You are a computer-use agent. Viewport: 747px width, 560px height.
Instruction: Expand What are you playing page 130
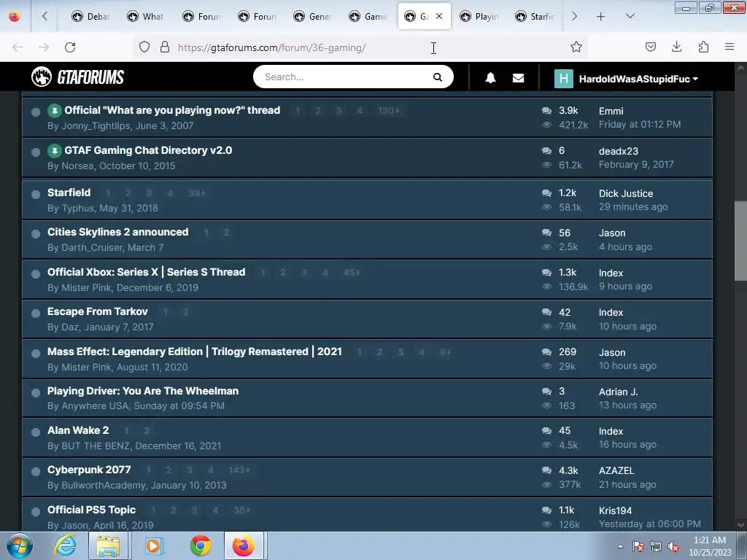pos(388,111)
